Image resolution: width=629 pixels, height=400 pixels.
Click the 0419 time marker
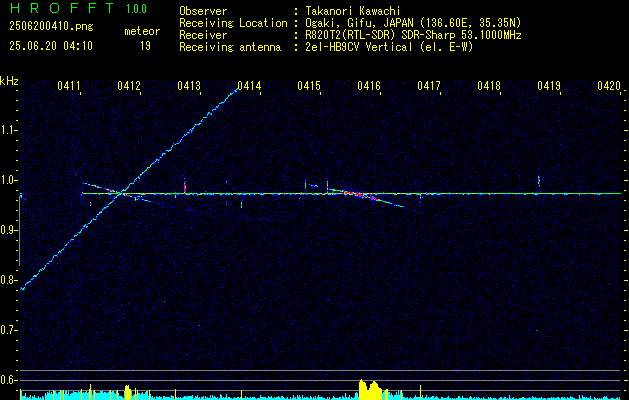tap(549, 85)
